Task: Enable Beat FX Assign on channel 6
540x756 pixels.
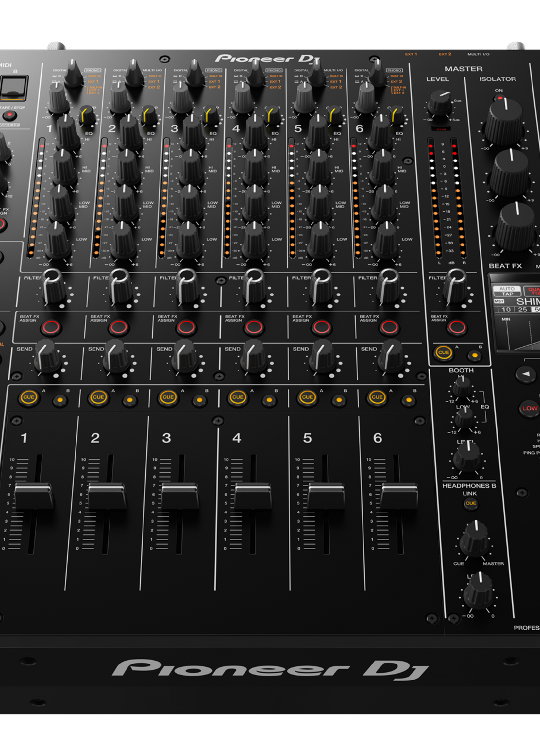Action: (x=389, y=327)
